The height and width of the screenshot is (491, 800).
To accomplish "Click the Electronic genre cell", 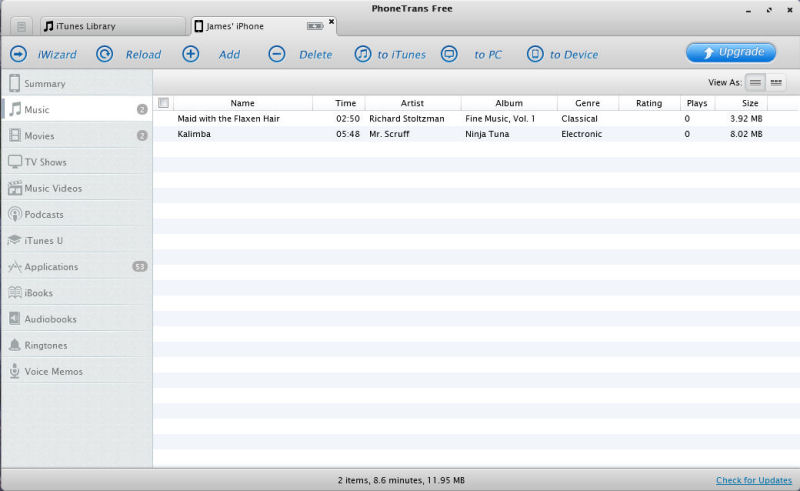I will click(x=582, y=134).
